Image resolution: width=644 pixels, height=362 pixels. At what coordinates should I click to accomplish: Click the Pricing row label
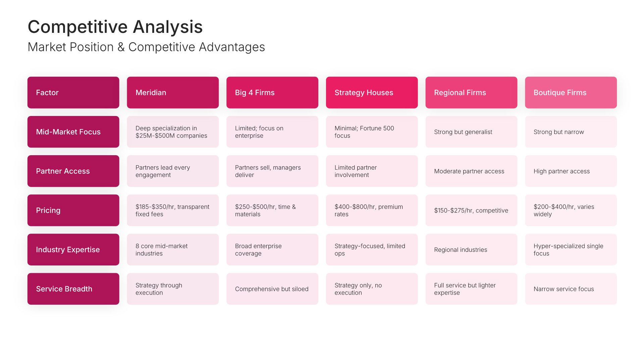[73, 210]
